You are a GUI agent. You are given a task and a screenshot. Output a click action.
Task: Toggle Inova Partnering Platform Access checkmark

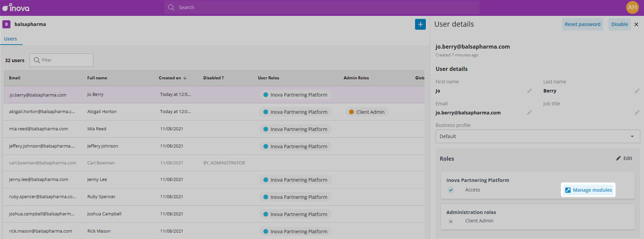[451, 190]
